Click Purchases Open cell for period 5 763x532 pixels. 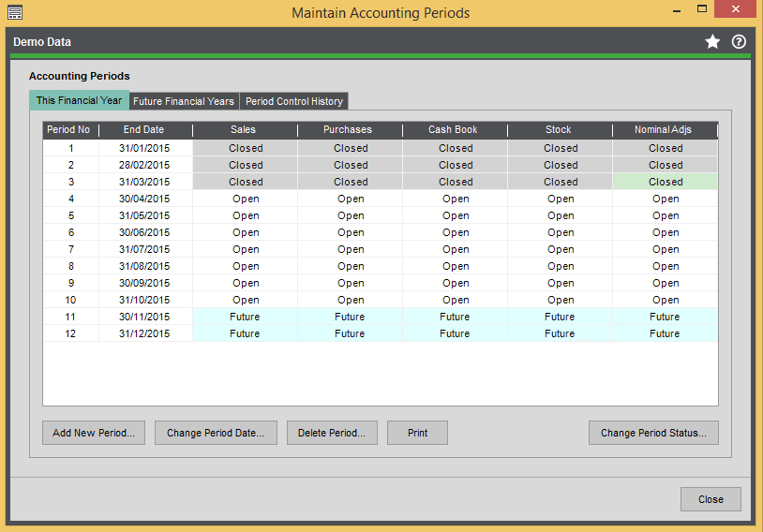pyautogui.click(x=351, y=216)
